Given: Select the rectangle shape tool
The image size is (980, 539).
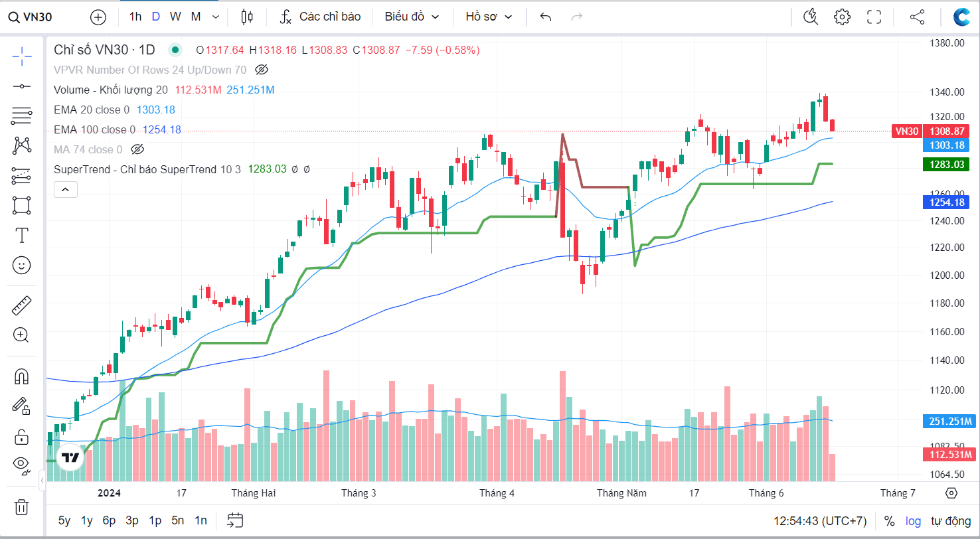Looking at the screenshot, I should (x=22, y=205).
